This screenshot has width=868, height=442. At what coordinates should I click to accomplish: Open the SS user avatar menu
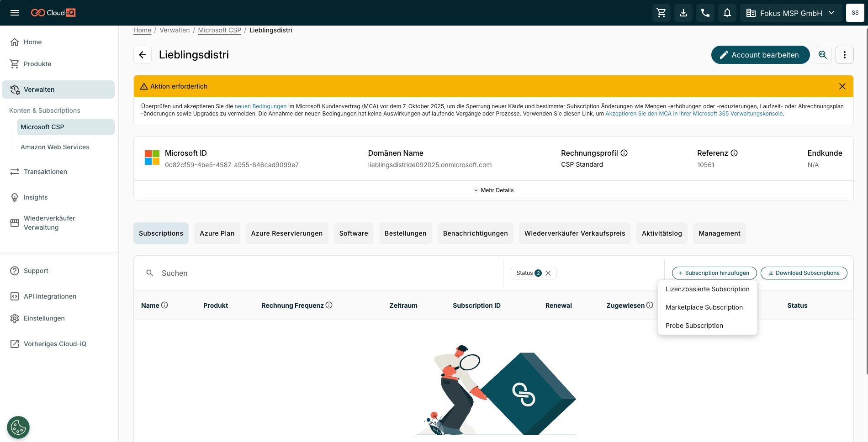pos(855,13)
